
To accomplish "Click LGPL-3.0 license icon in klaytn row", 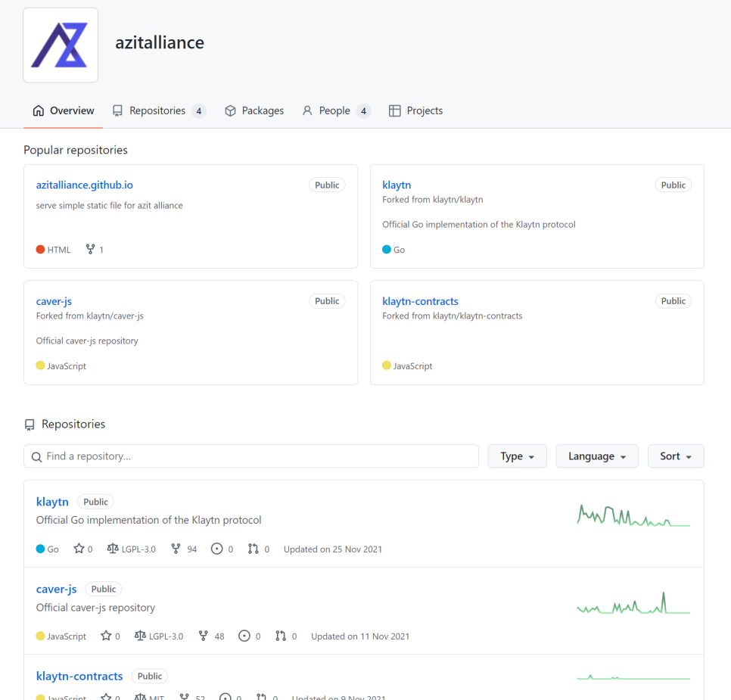I will click(112, 549).
